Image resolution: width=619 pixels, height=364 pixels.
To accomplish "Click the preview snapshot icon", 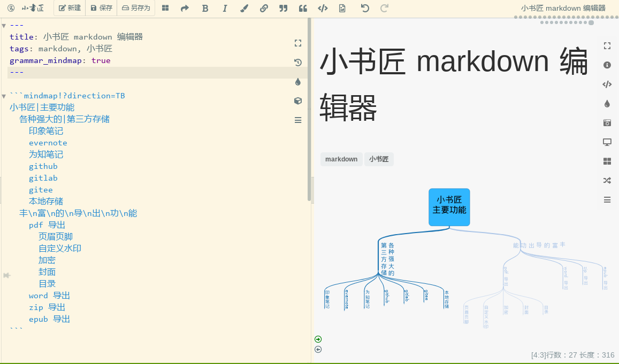I will point(607,122).
